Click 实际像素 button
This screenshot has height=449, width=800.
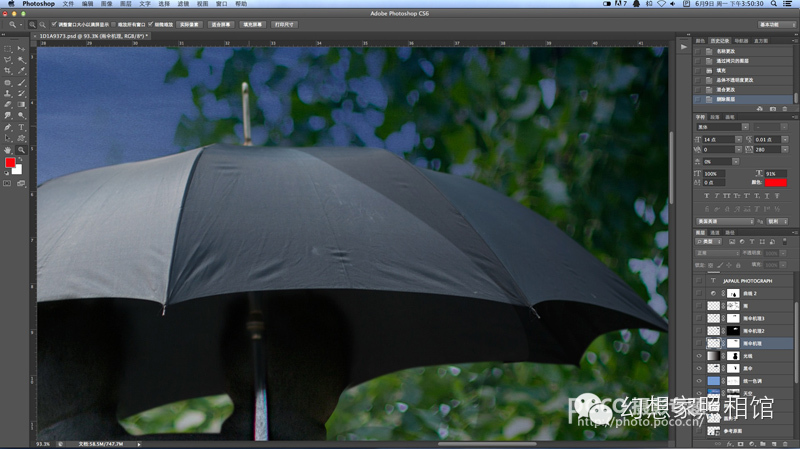[x=189, y=24]
